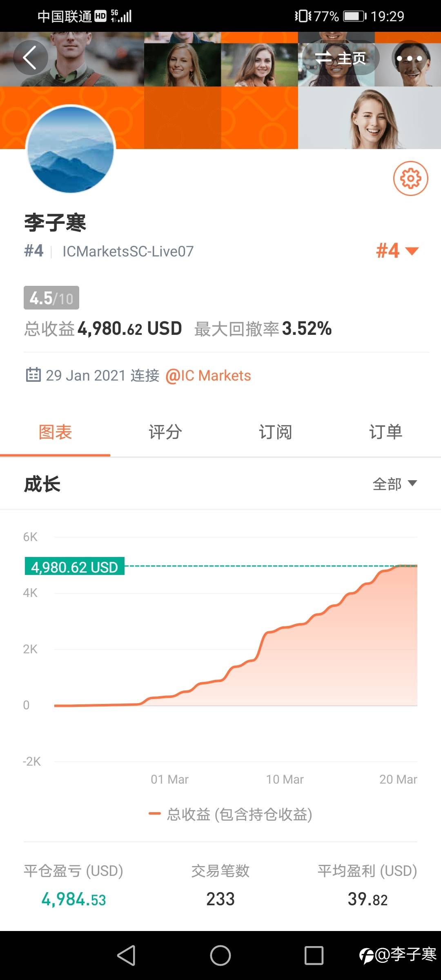Tap the back arrow icon
This screenshot has width=441, height=980.
point(30,58)
